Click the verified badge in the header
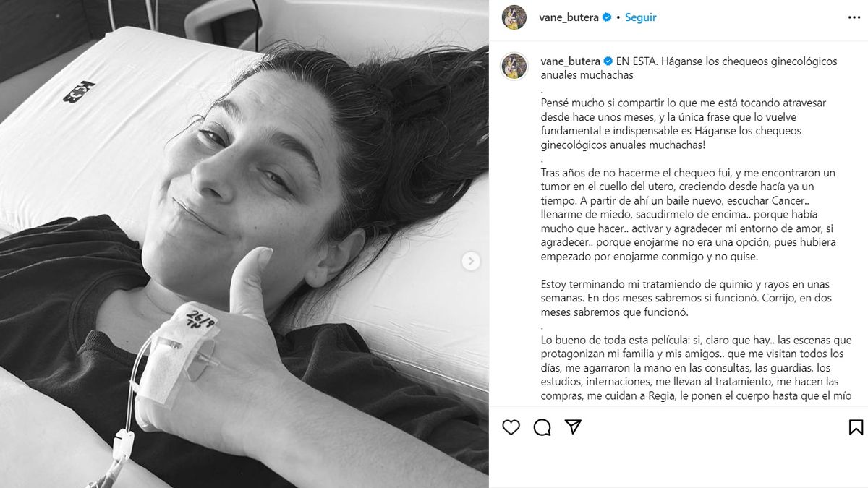 coord(608,17)
